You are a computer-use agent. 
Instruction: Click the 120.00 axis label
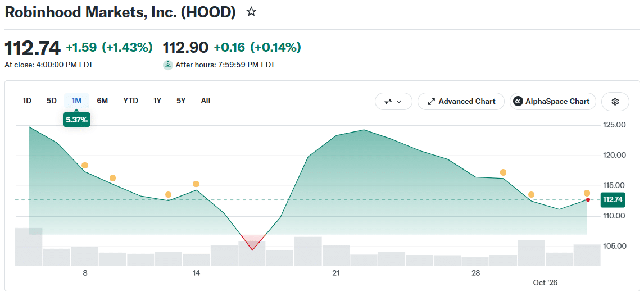(614, 155)
